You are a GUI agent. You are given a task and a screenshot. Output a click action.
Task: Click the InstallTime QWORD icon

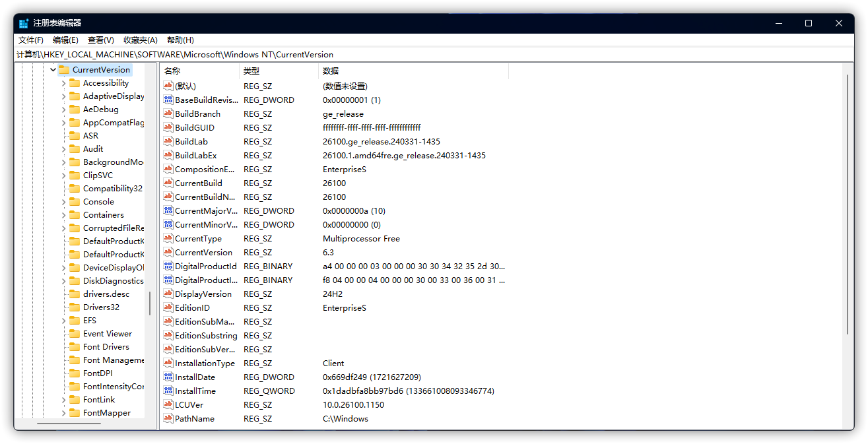168,391
